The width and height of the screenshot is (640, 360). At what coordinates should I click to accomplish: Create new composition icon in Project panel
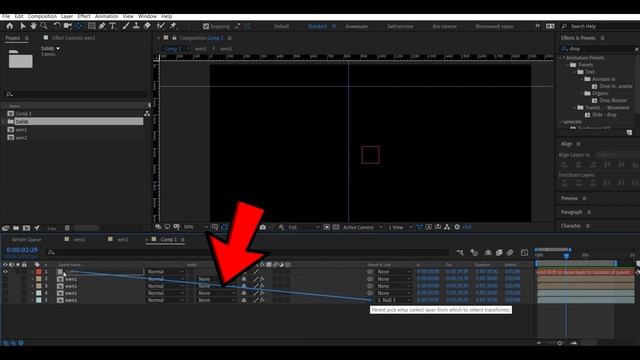[x=26, y=228]
